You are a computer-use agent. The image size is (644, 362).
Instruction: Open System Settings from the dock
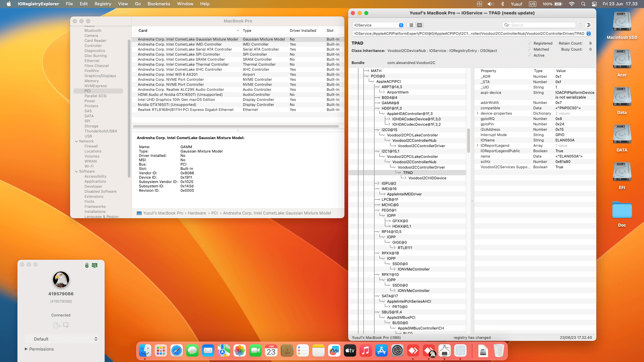397,351
